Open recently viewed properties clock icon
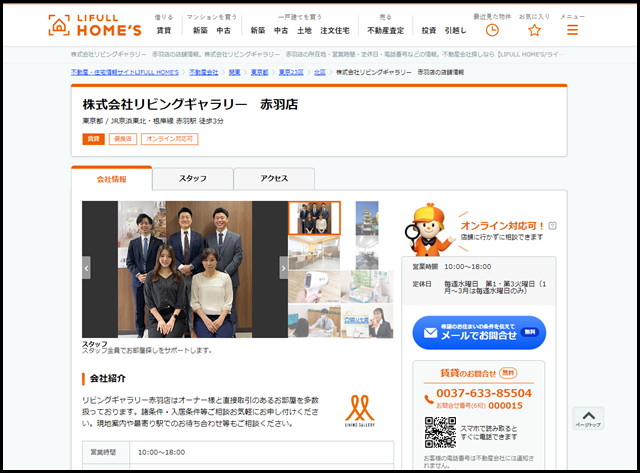The width and height of the screenshot is (640, 473). (492, 30)
